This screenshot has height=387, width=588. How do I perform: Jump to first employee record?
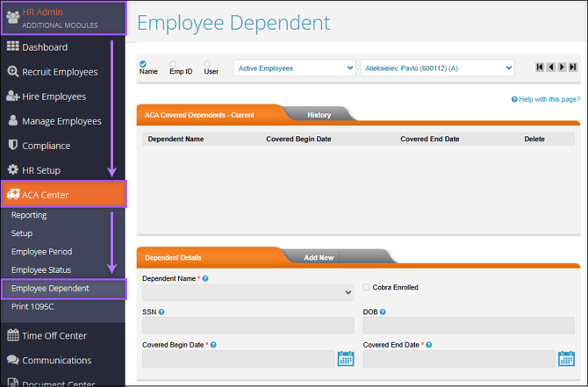coord(540,67)
